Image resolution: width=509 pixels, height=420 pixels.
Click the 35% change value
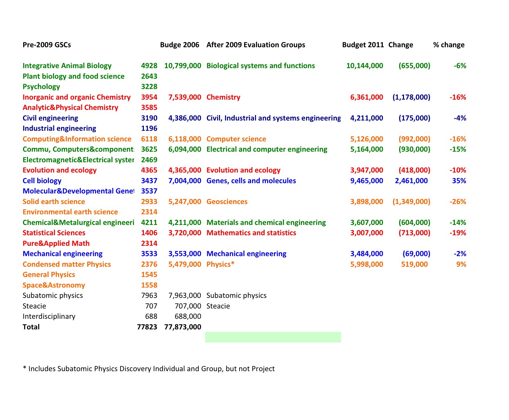459,181
